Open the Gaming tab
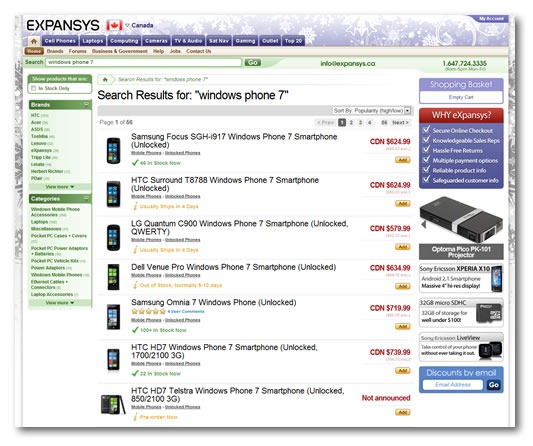The height and width of the screenshot is (446, 533). 245,41
